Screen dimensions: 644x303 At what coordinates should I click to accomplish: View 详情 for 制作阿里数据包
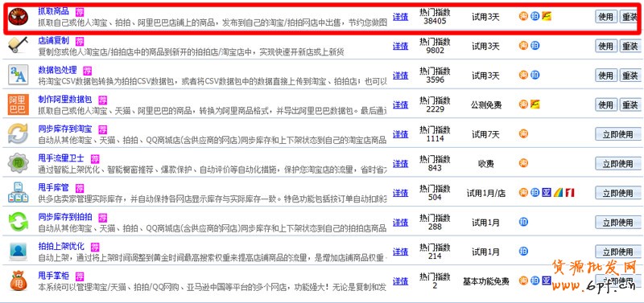[x=400, y=105]
